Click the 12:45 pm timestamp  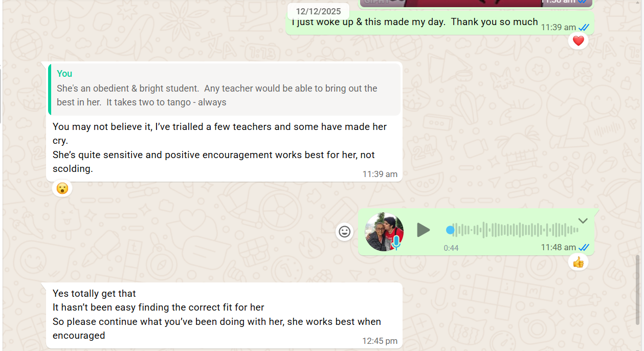pyautogui.click(x=380, y=341)
